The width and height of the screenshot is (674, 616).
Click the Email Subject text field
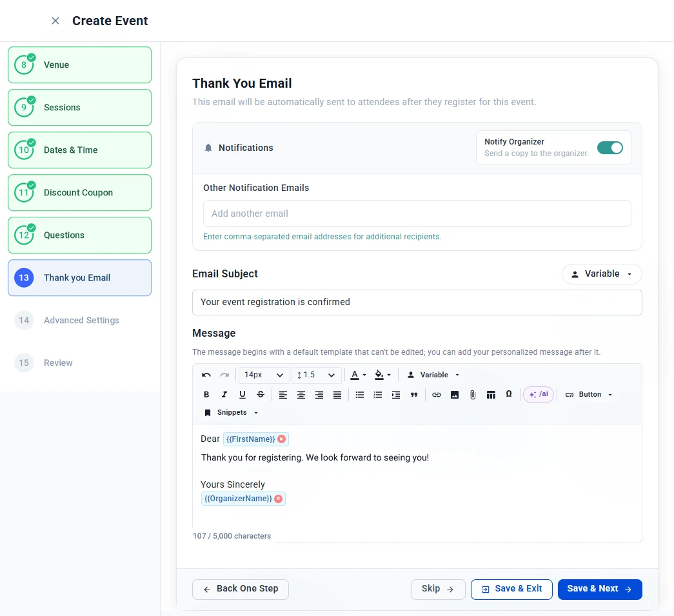click(x=417, y=303)
